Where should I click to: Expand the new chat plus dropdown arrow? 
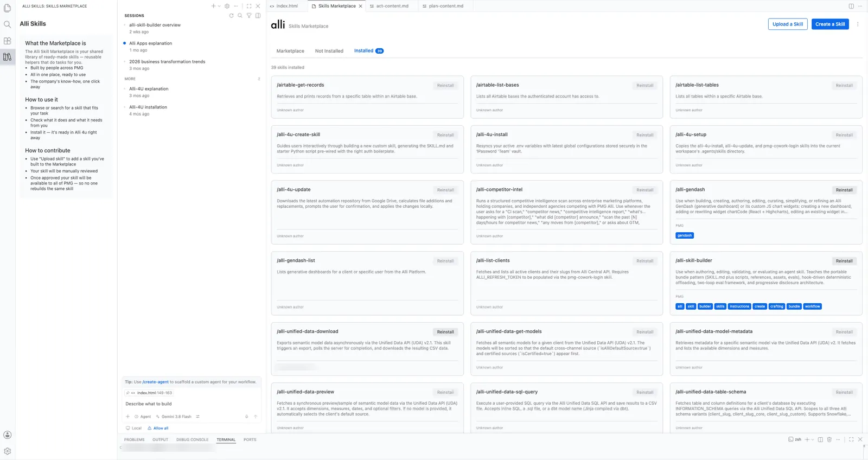[219, 6]
